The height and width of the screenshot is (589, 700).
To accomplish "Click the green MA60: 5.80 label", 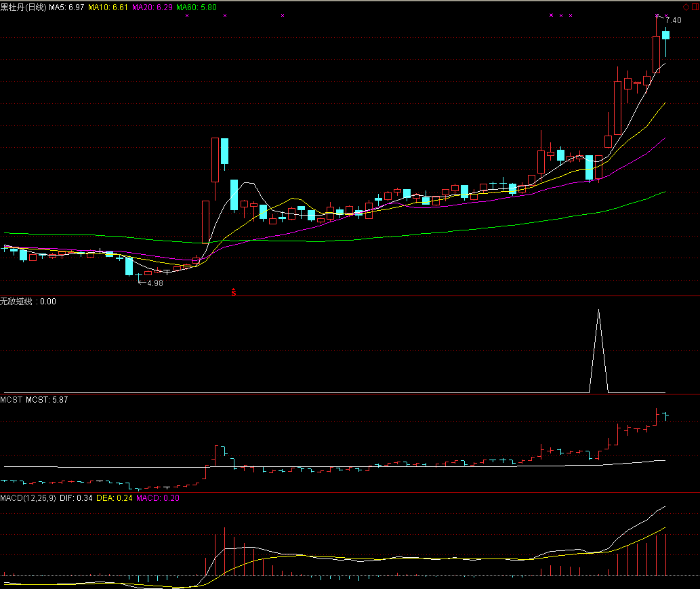I will 197,7.
